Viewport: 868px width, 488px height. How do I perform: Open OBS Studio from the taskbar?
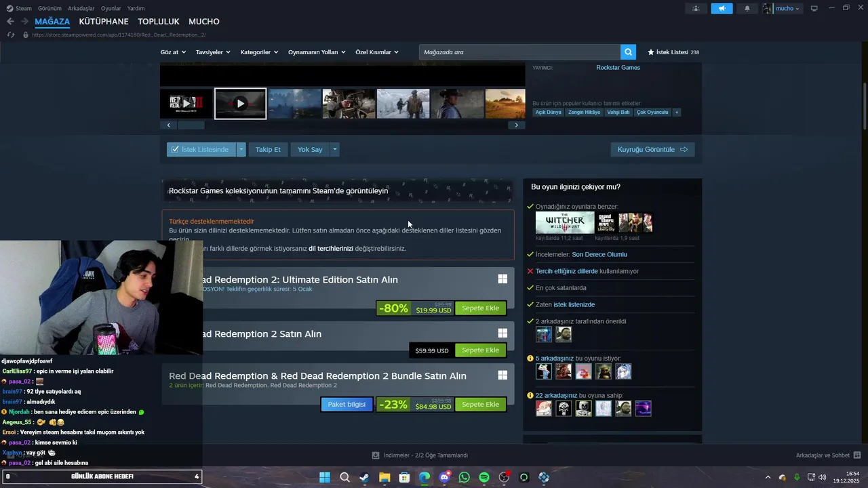(504, 477)
